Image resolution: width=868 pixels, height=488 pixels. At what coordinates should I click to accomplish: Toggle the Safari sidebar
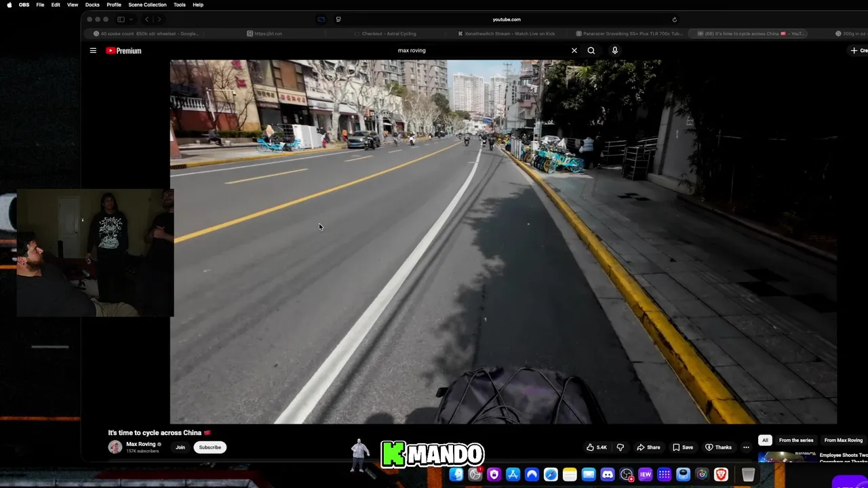121,20
